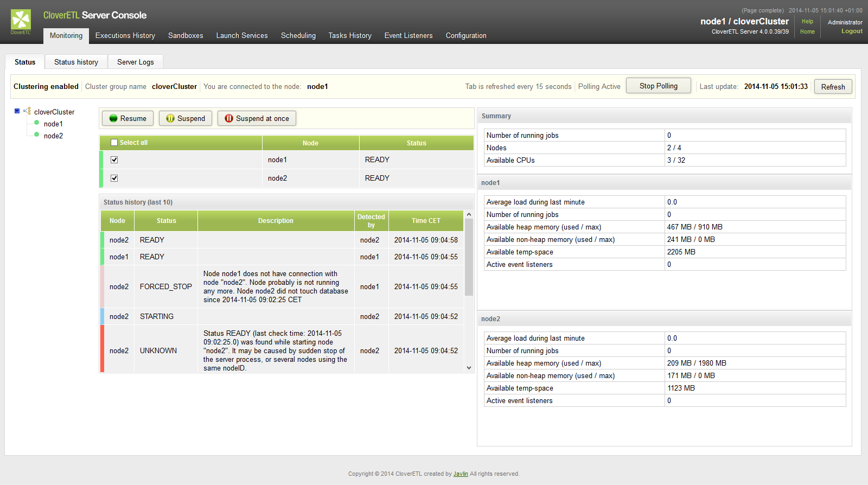Click the cloverCluster cluster icon in tree

click(x=27, y=111)
